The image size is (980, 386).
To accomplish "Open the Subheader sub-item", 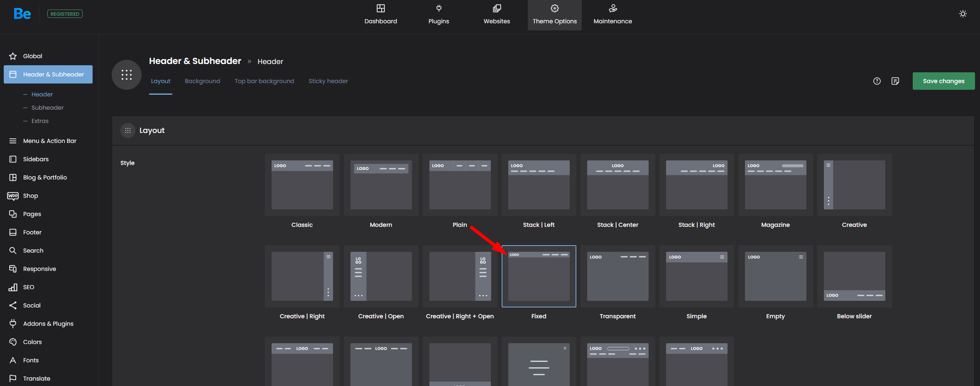I will coord(47,108).
